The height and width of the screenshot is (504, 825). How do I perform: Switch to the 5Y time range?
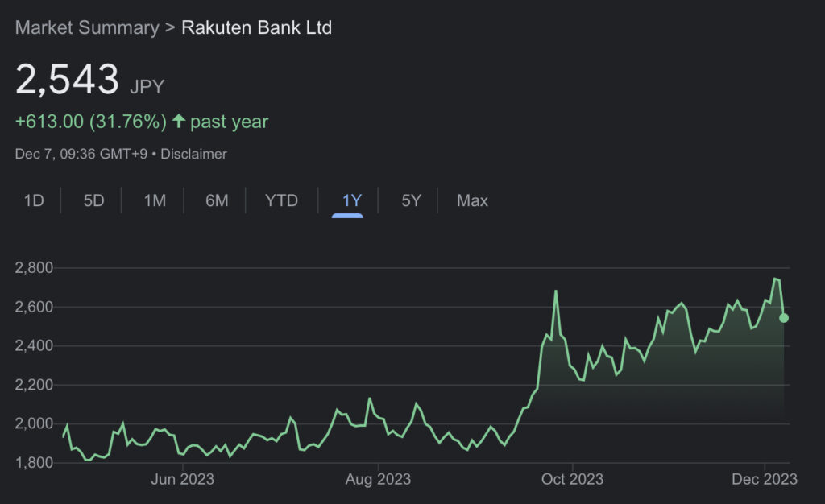click(411, 200)
